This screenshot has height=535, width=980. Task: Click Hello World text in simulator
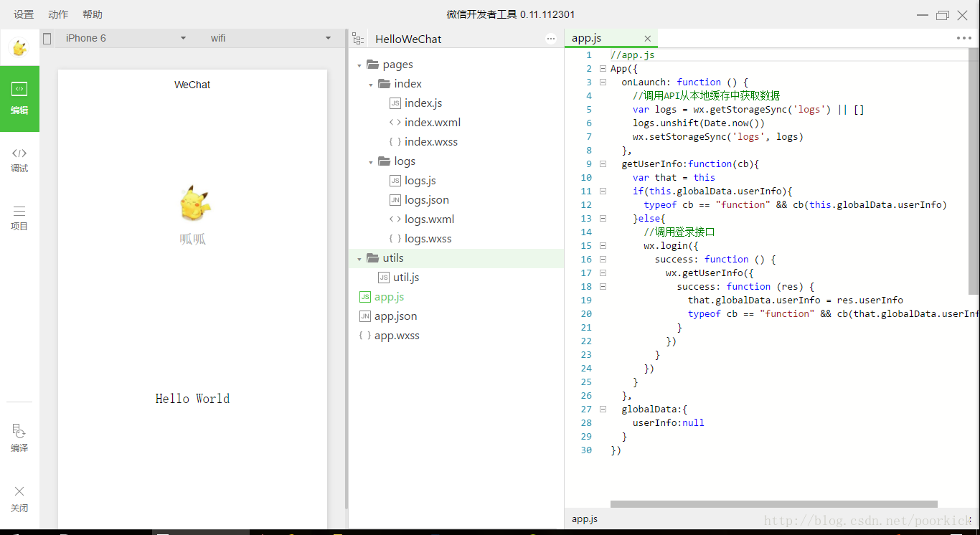pyautogui.click(x=192, y=399)
